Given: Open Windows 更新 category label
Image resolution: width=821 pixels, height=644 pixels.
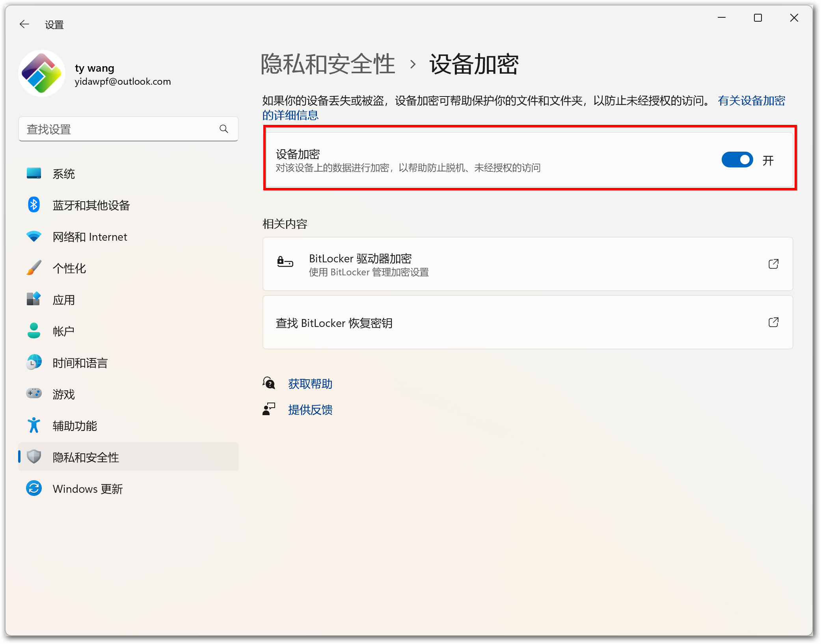Looking at the screenshot, I should pyautogui.click(x=88, y=489).
